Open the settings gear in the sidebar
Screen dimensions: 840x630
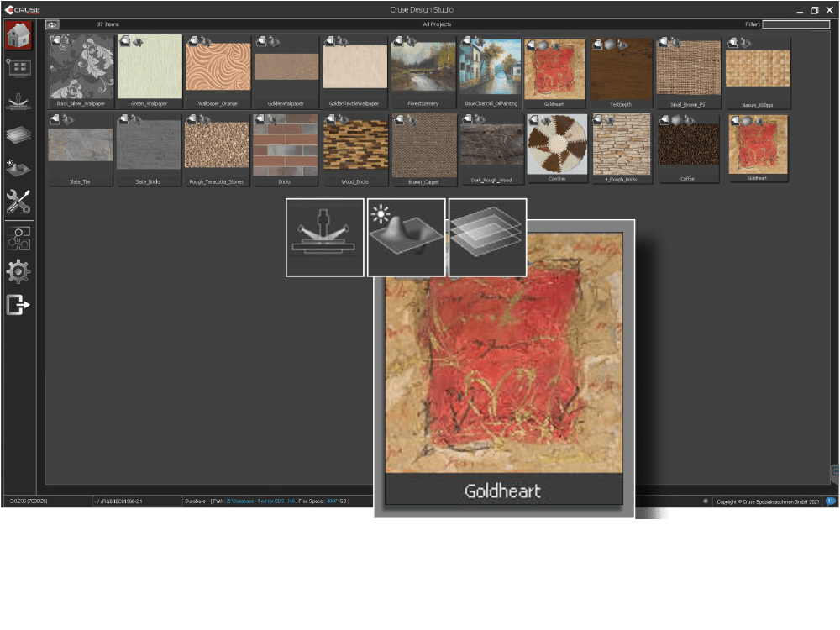click(x=18, y=271)
